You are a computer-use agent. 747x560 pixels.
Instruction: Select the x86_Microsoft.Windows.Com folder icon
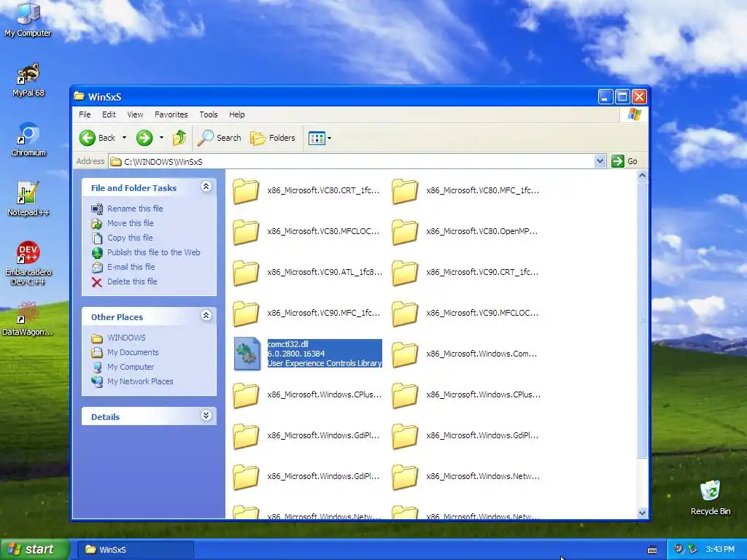click(x=404, y=355)
